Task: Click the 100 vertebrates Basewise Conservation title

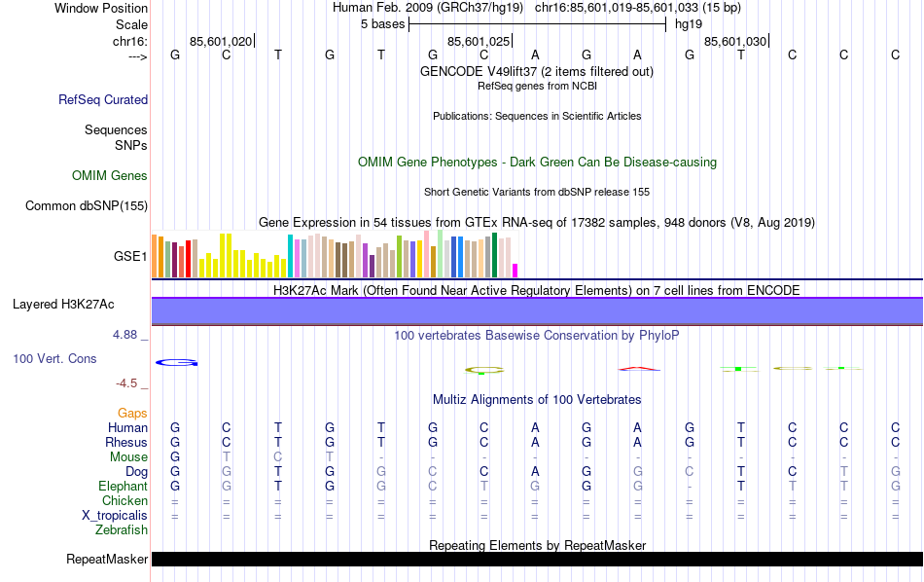Action: point(537,336)
